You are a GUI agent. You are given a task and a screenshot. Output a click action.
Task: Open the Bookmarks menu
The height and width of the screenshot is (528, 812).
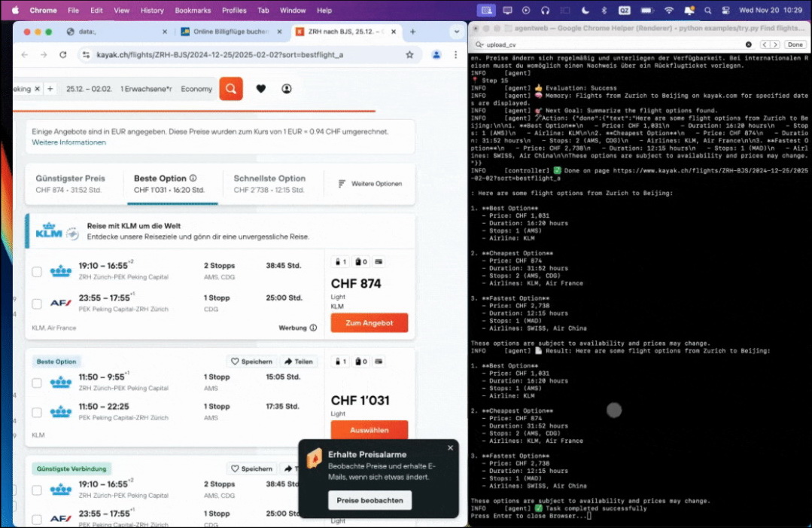click(193, 11)
